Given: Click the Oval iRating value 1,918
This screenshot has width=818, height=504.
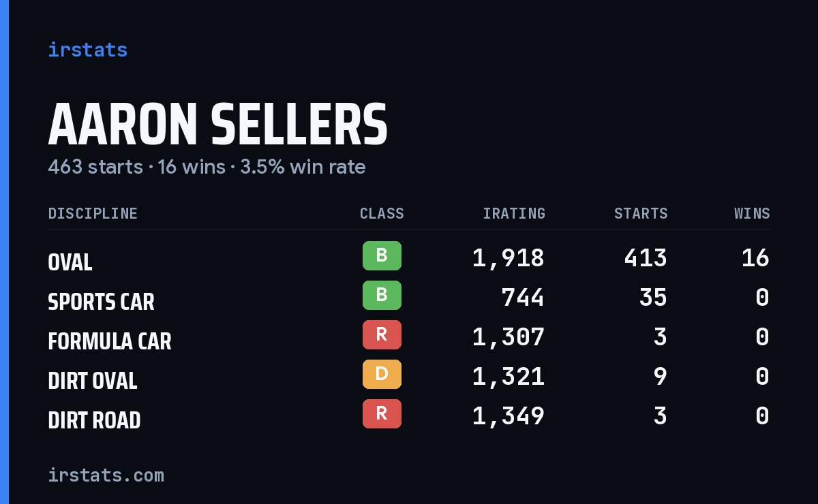Looking at the screenshot, I should point(509,257).
